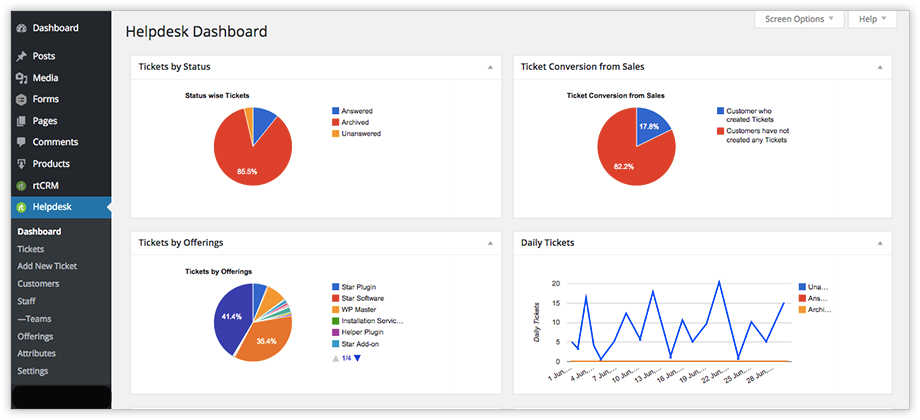
Task: Click the Posts pushpin icon
Action: click(x=22, y=57)
